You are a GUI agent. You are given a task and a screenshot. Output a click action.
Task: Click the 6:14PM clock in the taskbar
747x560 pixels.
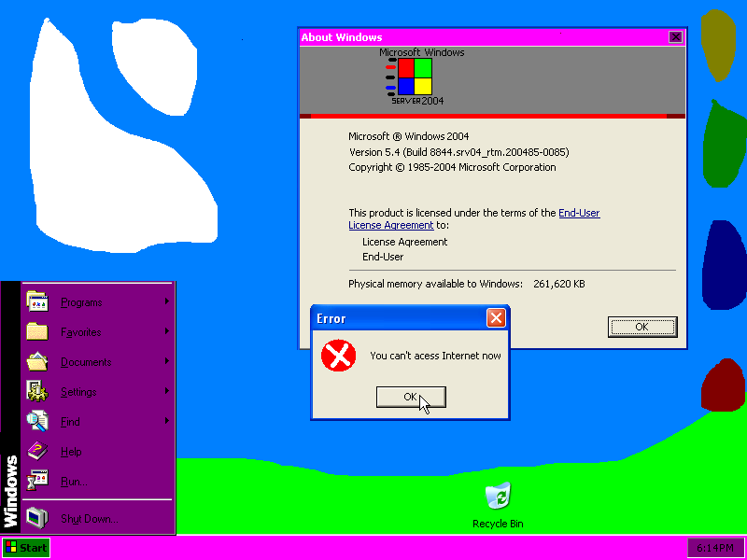[x=714, y=548]
